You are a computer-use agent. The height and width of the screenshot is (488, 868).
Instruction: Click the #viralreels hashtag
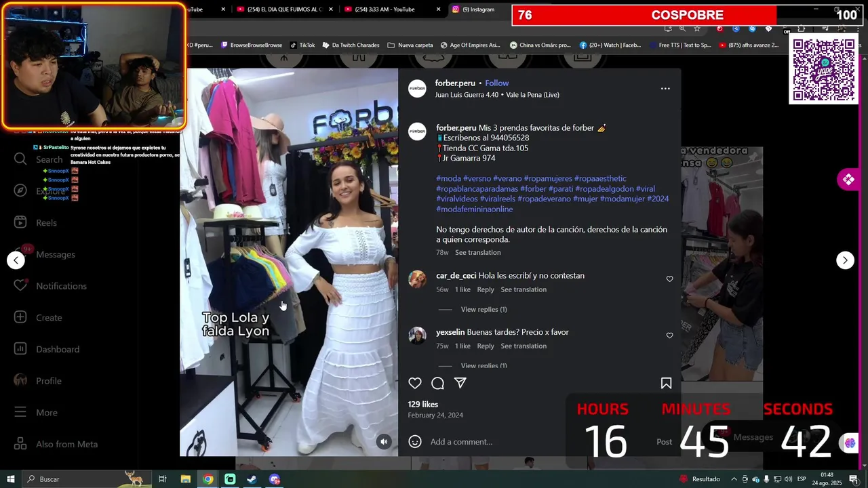[498, 199]
